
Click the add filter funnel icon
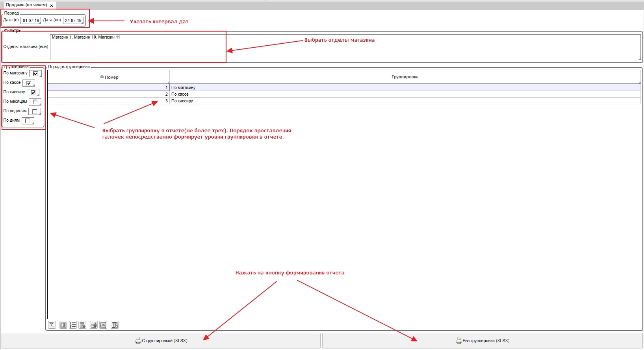[52, 325]
